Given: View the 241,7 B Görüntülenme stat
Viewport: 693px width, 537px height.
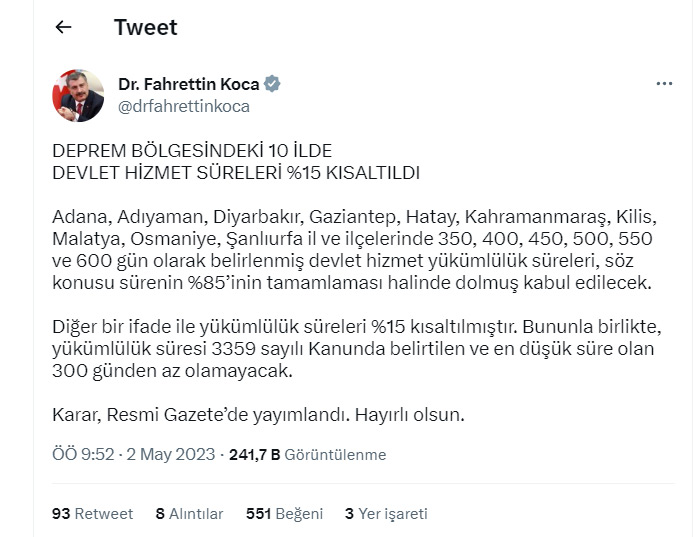Looking at the screenshot, I should coord(308,455).
